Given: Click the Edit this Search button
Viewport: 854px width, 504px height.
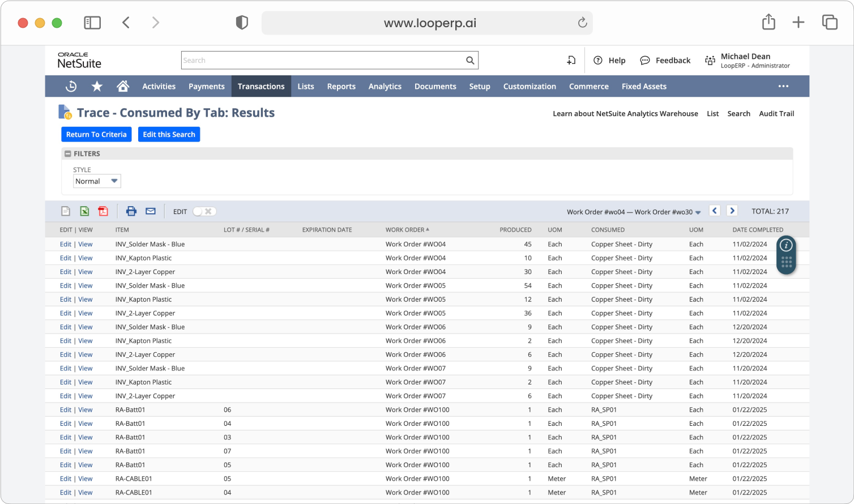Looking at the screenshot, I should (x=169, y=134).
